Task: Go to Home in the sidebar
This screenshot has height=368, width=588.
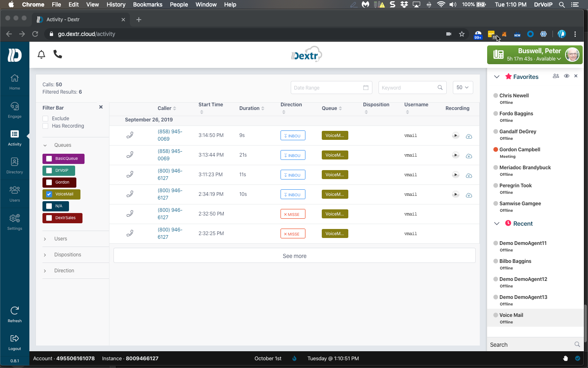Action: pyautogui.click(x=15, y=82)
